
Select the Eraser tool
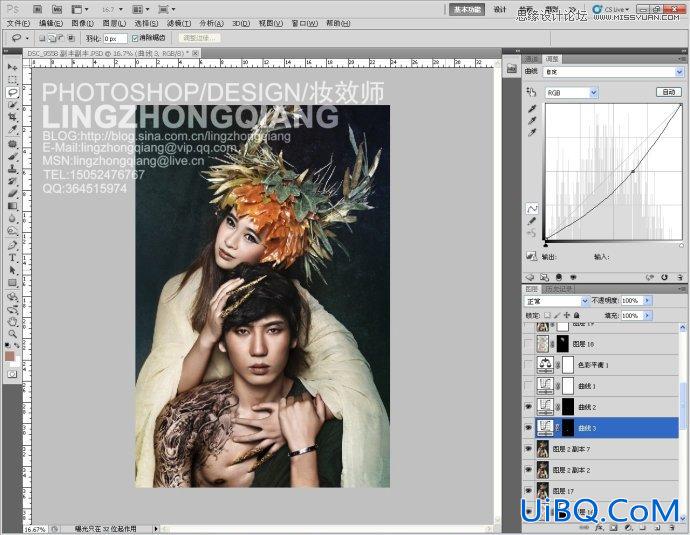[x=12, y=194]
